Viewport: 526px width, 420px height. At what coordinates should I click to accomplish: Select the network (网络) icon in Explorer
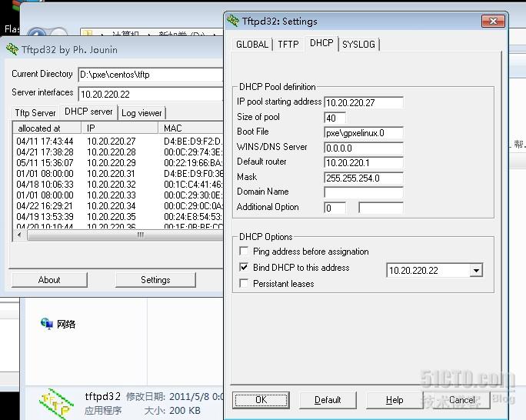[x=47, y=324]
